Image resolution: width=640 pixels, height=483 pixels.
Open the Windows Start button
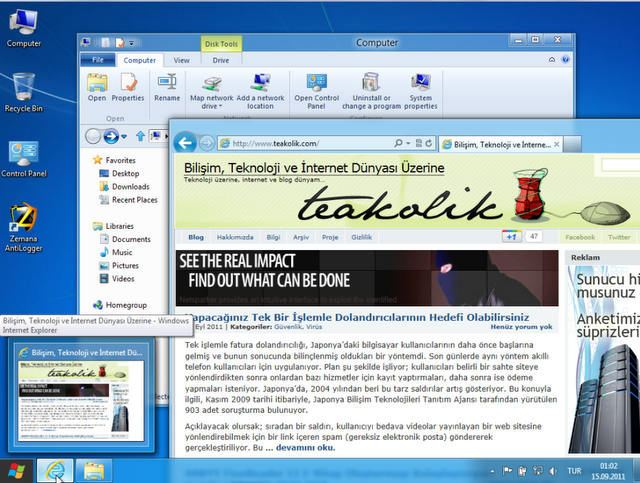tap(16, 471)
